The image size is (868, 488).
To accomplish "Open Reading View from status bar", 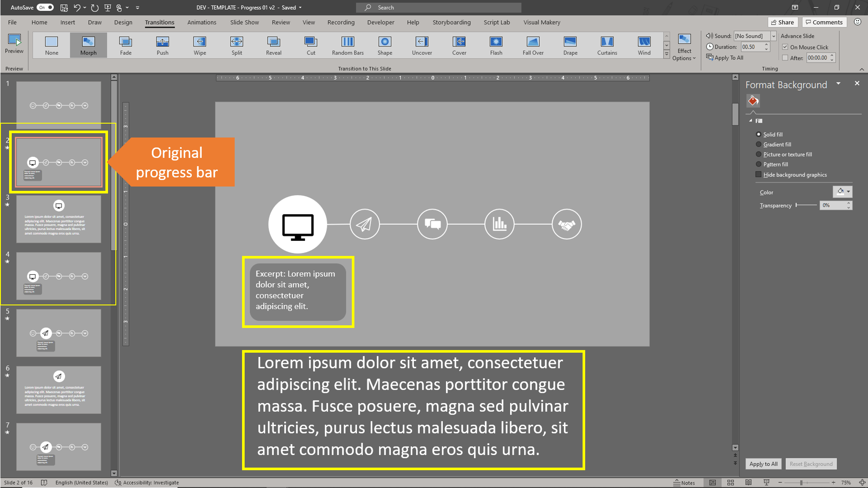I will coord(749,482).
